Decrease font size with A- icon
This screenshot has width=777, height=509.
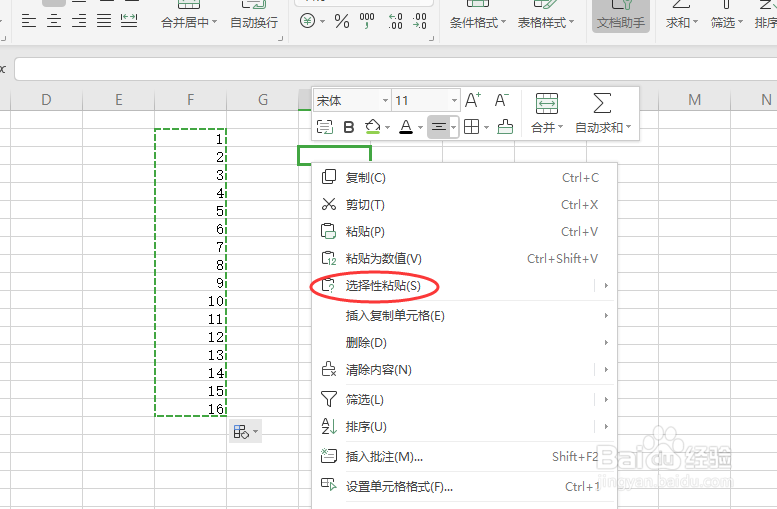click(501, 101)
